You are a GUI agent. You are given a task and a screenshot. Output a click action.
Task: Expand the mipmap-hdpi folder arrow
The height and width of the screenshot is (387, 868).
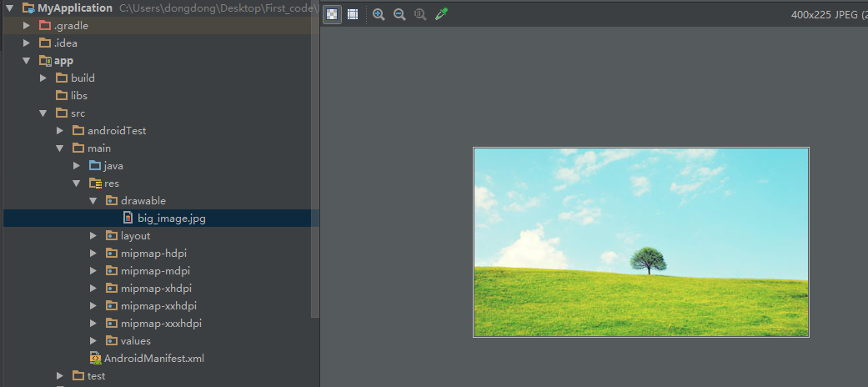click(x=93, y=254)
